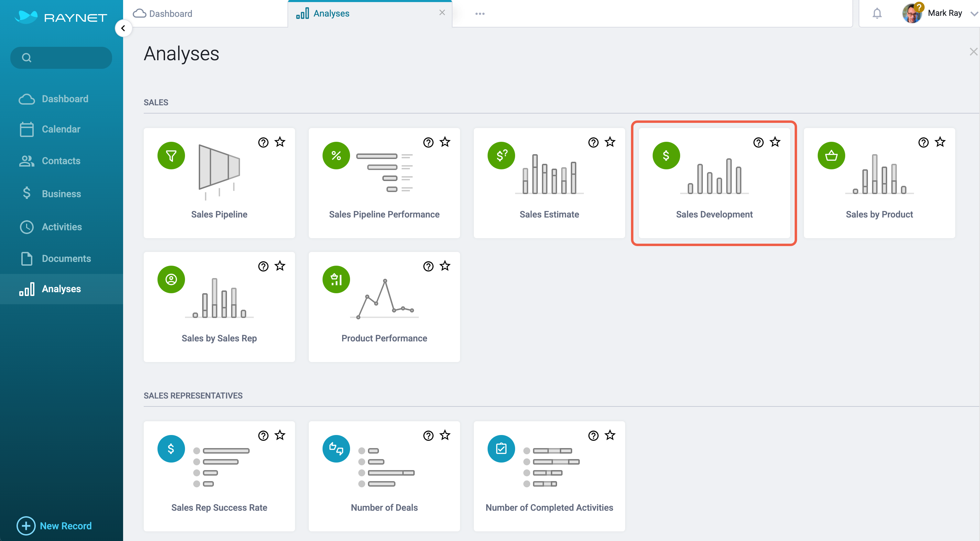Show help for Sales by Product

(924, 142)
